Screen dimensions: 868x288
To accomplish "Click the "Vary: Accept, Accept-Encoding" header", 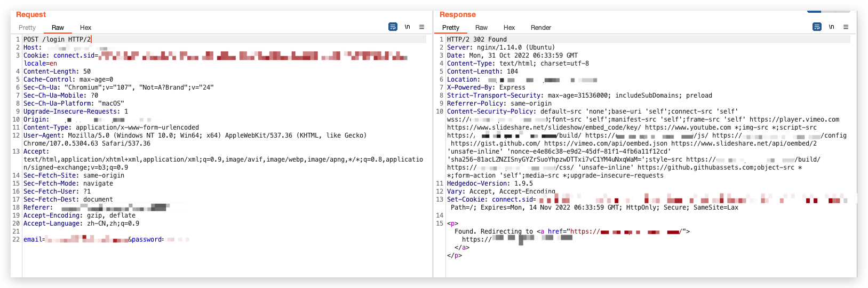I will pos(501,191).
